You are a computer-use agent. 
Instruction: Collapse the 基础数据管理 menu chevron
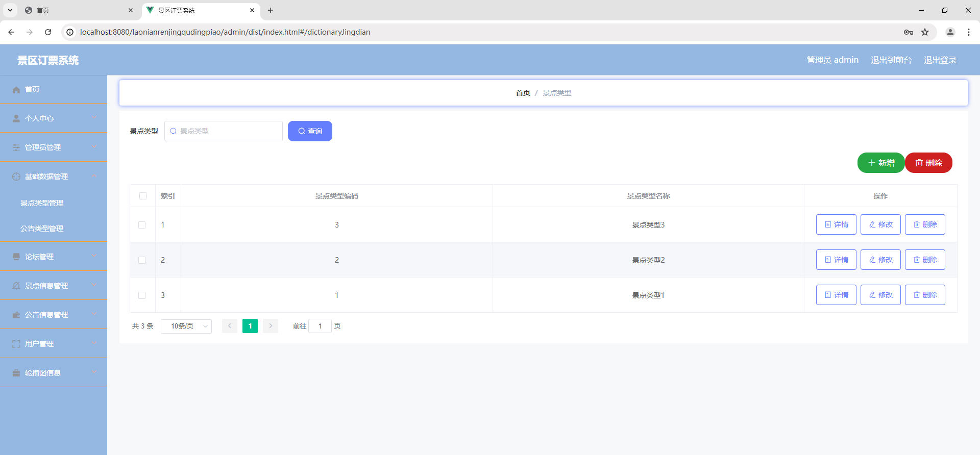94,176
